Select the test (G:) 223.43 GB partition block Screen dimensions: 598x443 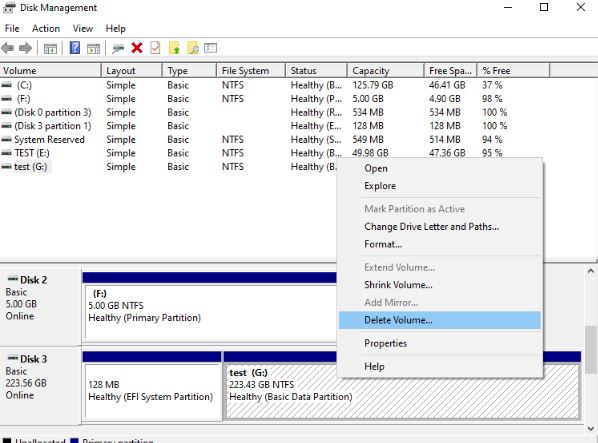[402, 391]
